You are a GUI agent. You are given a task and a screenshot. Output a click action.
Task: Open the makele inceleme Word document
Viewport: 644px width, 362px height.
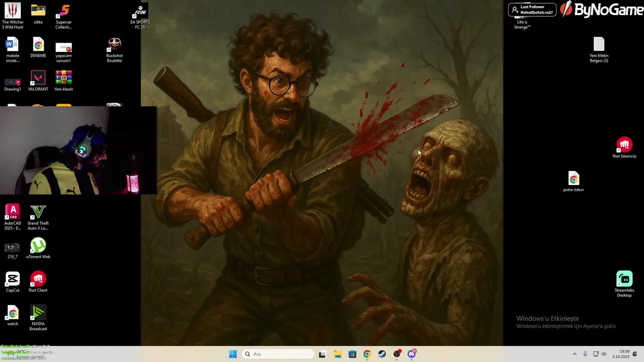coord(13,50)
